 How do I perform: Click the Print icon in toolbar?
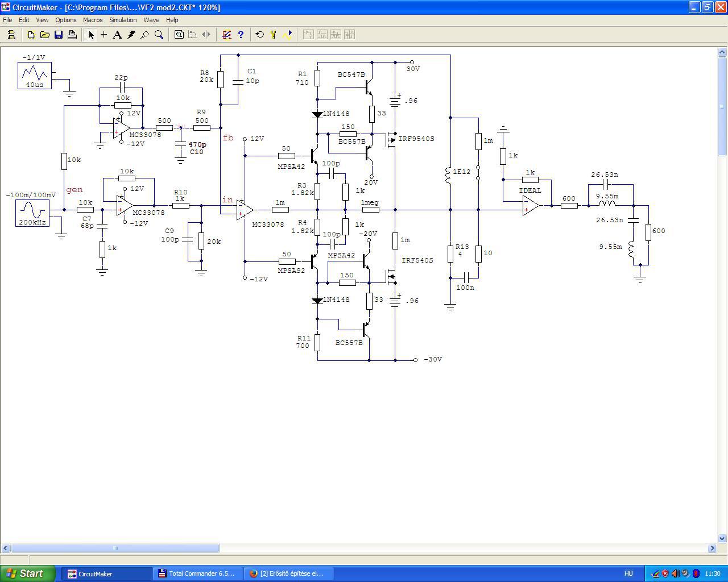pos(72,35)
